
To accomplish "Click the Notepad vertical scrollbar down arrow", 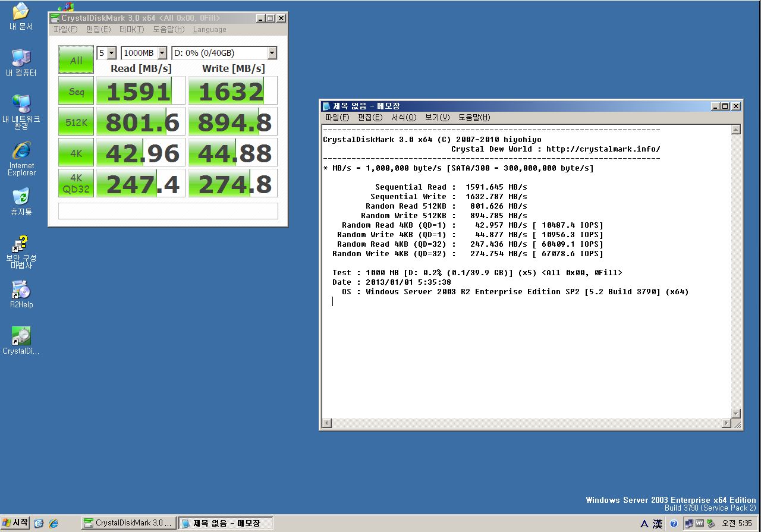I will click(x=736, y=414).
